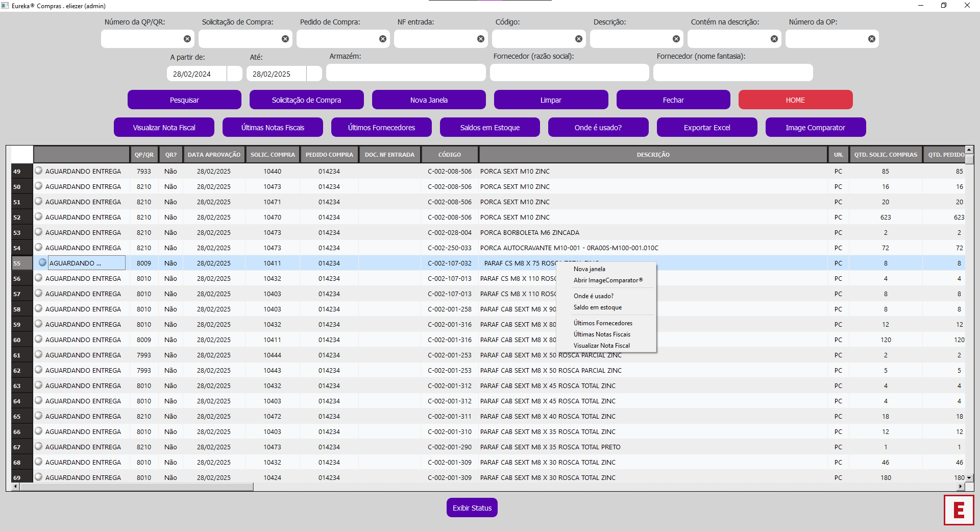Toggle status radio in highlighted row 55
Image resolution: width=980 pixels, height=531 pixels.
point(43,262)
